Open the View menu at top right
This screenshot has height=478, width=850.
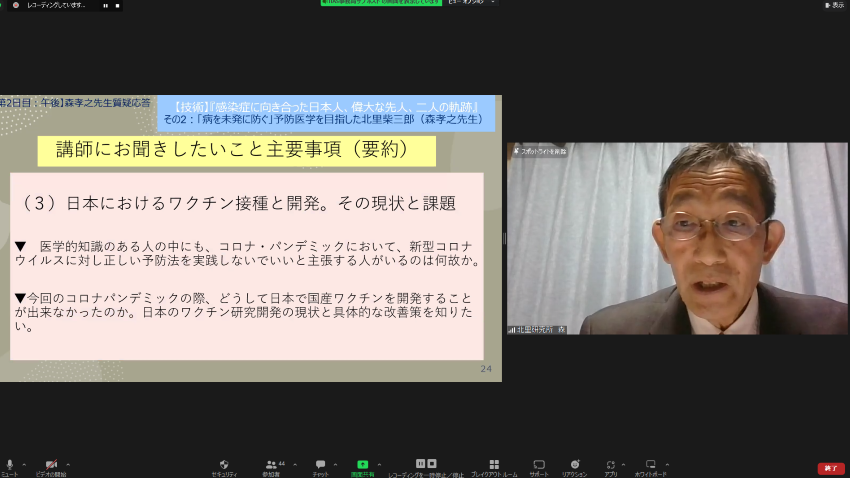[834, 5]
